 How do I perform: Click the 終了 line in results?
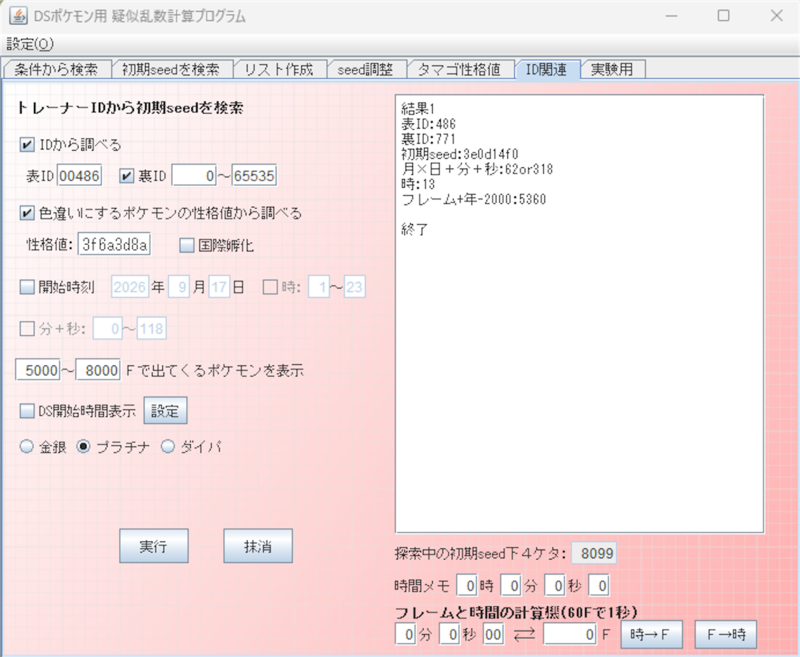415,230
